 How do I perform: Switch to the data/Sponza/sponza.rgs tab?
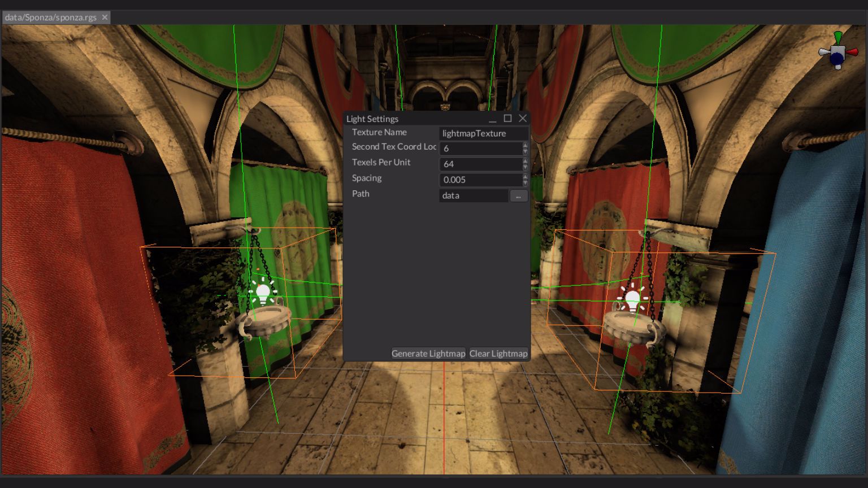pyautogui.click(x=51, y=18)
